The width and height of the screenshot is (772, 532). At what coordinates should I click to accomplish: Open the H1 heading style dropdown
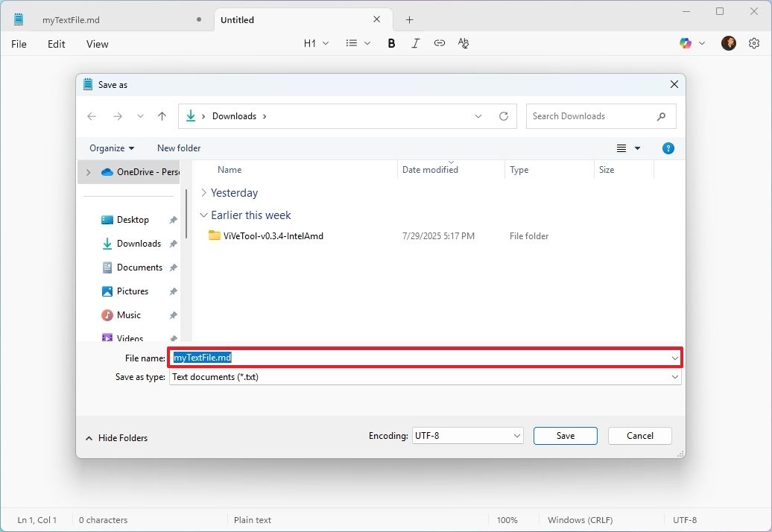(315, 43)
